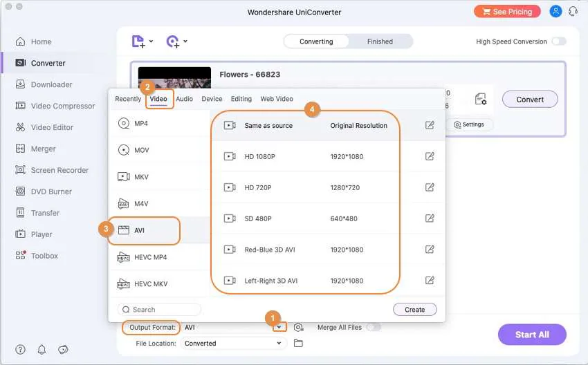588x365 pixels.
Task: Switch to the Recently tab
Action: pos(128,99)
